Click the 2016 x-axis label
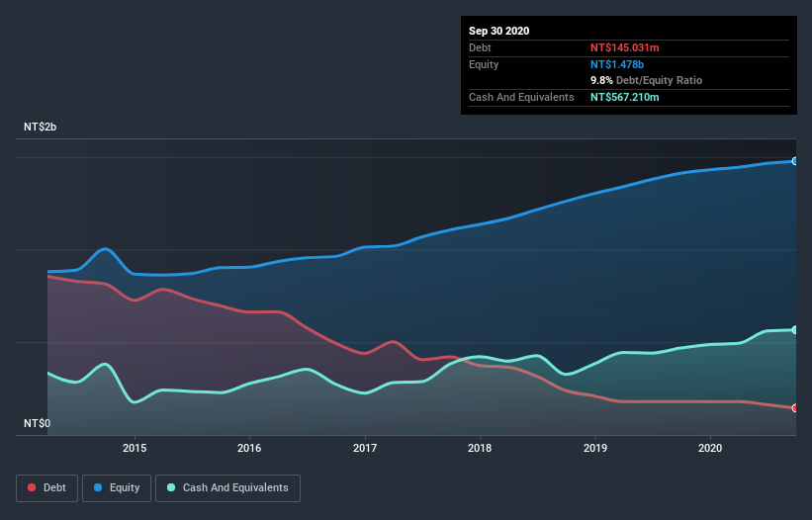 pos(249,448)
